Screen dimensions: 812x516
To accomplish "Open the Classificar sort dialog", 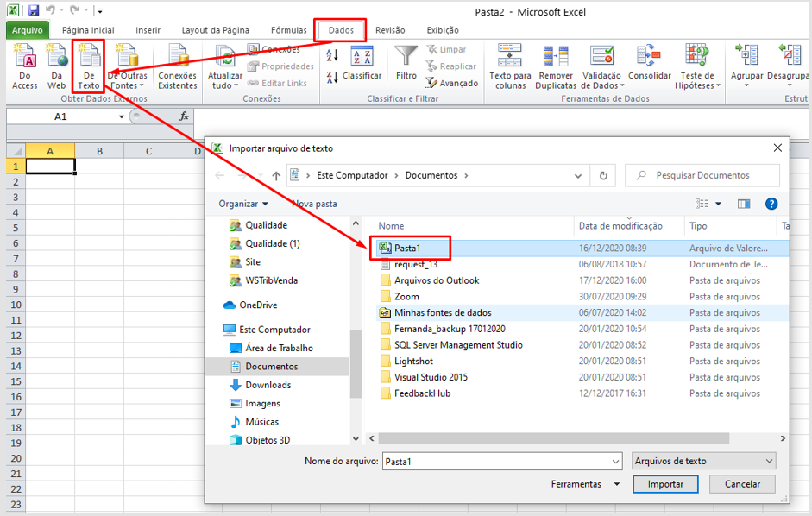I will pyautogui.click(x=362, y=64).
